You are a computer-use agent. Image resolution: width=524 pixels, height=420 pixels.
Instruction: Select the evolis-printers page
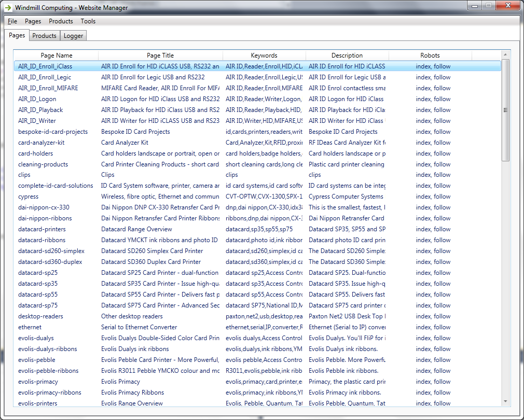coord(38,403)
